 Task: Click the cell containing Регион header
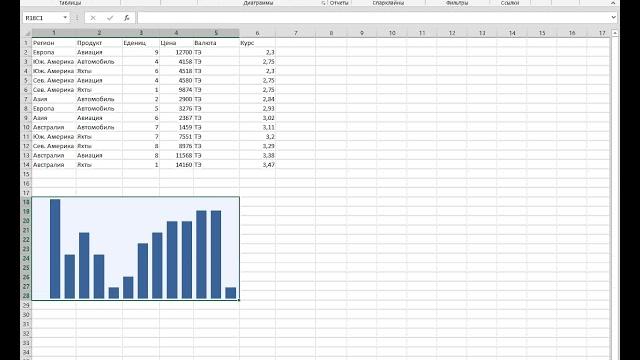[x=54, y=43]
